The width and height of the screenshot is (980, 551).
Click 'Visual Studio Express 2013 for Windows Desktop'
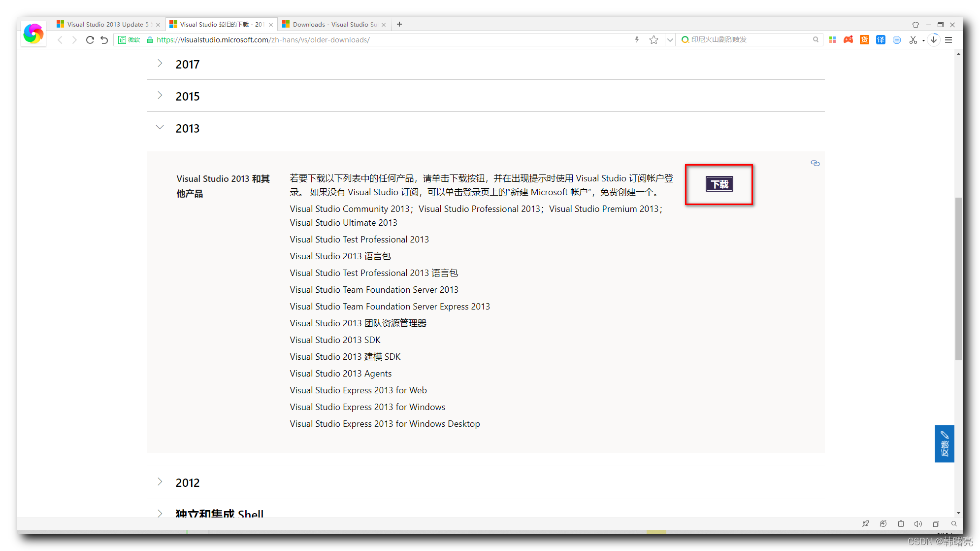[x=385, y=424]
